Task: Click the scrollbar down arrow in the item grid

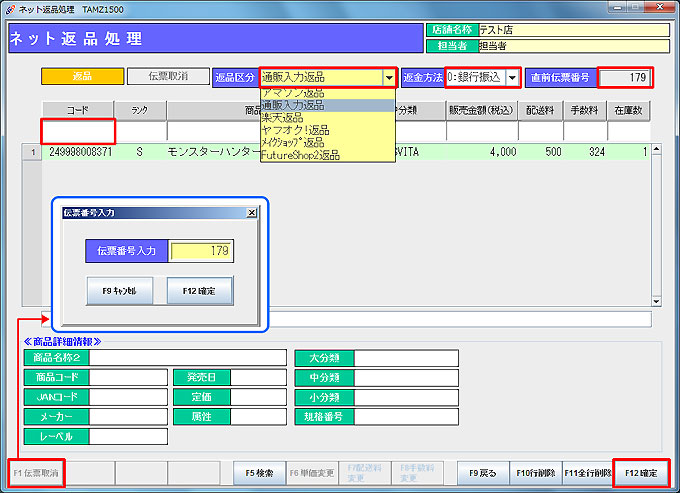Action: [657, 300]
